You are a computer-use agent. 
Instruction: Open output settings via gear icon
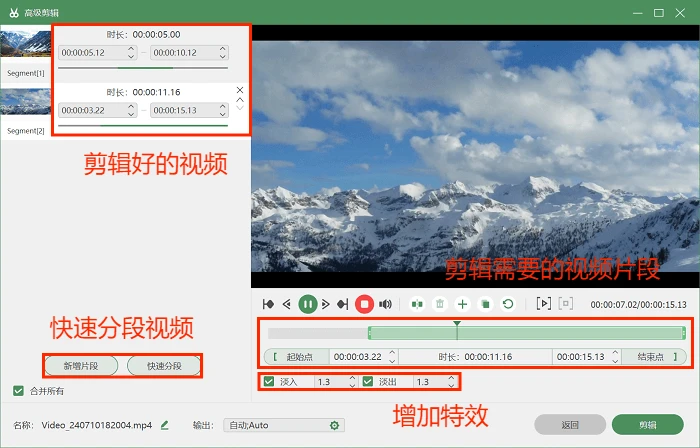(334, 425)
